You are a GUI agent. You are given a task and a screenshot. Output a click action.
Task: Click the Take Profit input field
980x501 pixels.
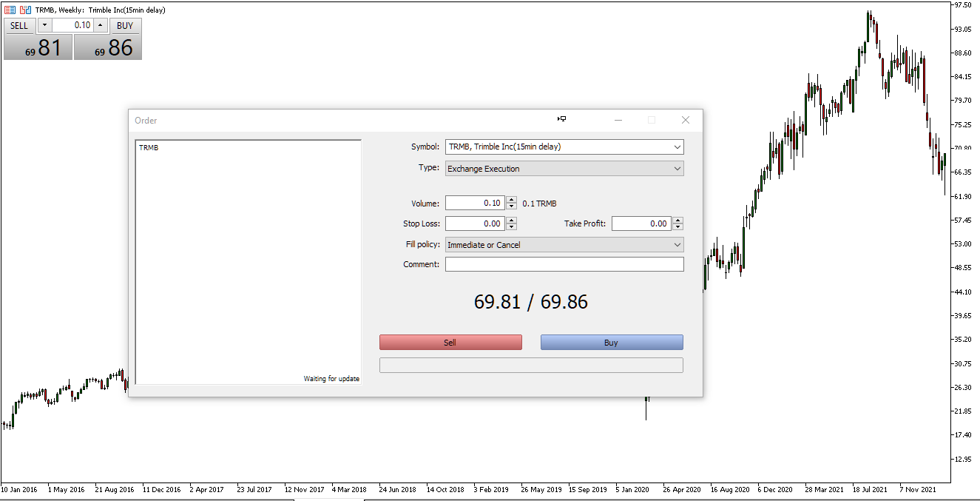(x=641, y=223)
